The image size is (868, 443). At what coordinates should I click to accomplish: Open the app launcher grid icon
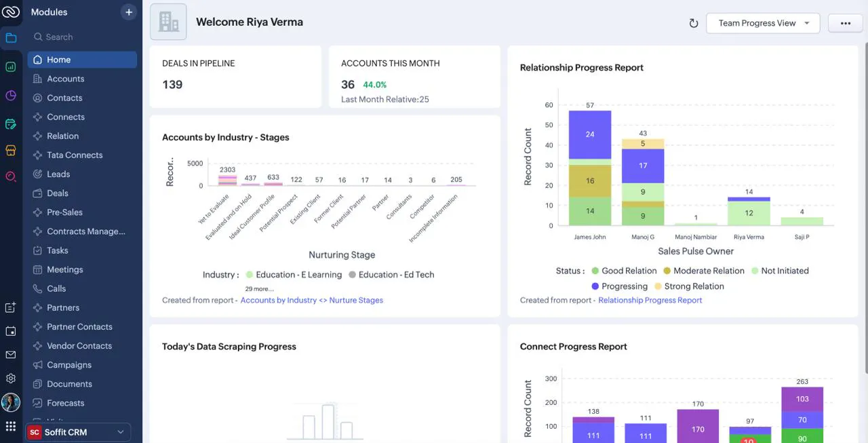tap(10, 426)
